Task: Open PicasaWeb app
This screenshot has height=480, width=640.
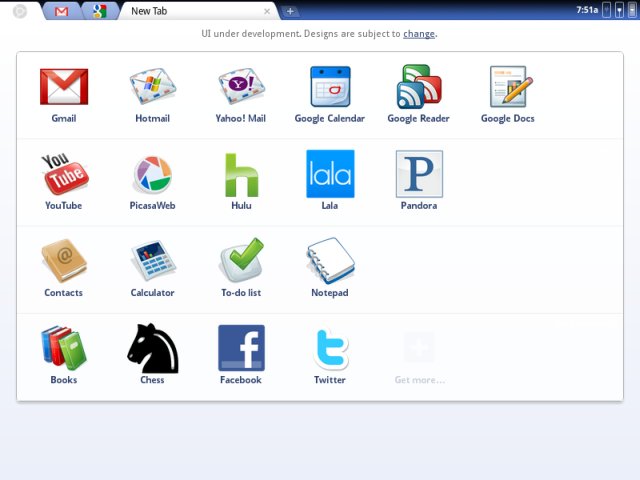Action: click(x=152, y=175)
